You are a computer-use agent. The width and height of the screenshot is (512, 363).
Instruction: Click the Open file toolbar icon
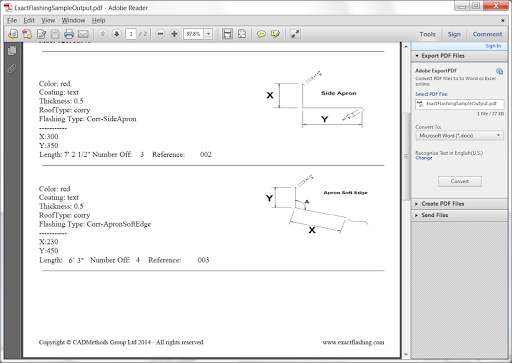pos(13,34)
